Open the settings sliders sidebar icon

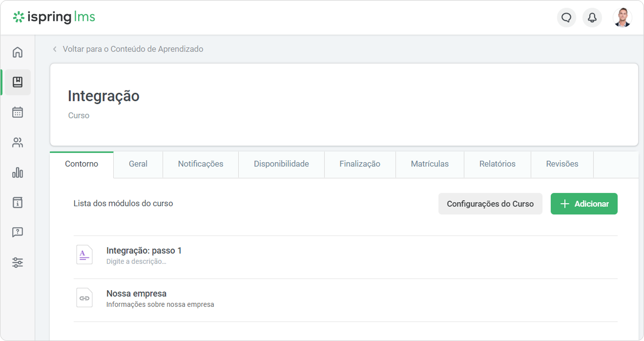pos(18,263)
